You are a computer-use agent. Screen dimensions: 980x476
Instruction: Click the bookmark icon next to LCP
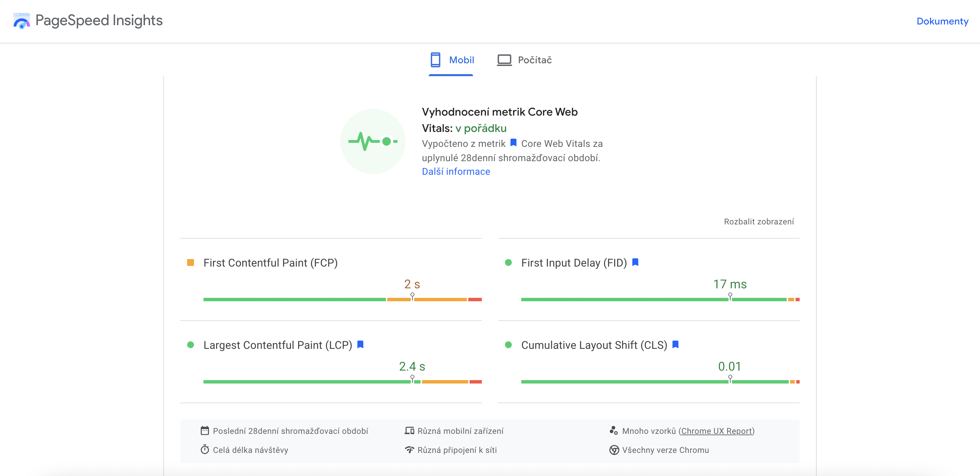pos(360,344)
